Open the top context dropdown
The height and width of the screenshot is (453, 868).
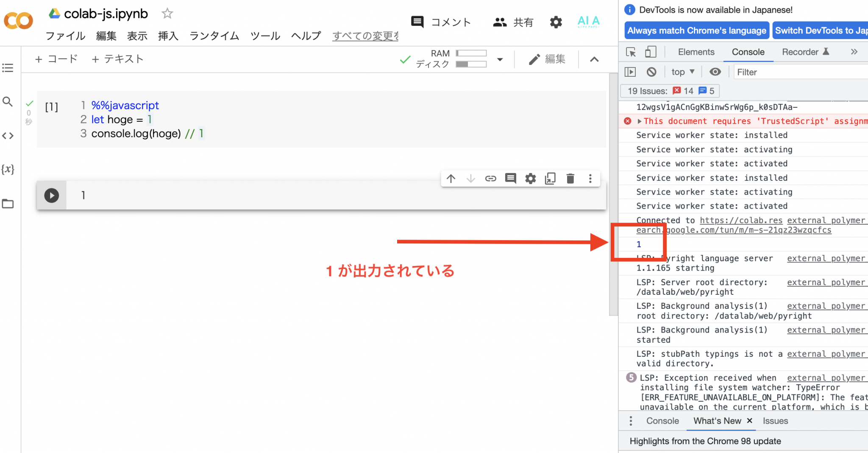tap(683, 72)
